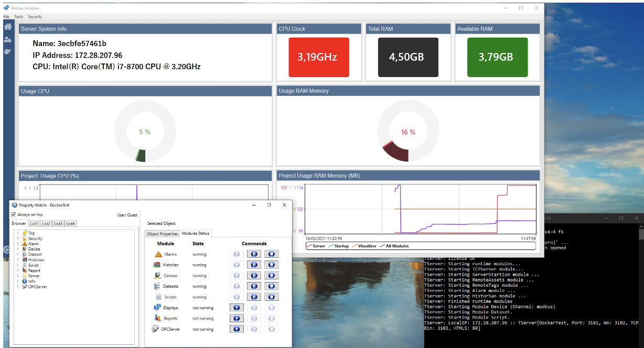Viewport: 644px width, 348px height.
Task: Click the Alarms module warning icon
Action: pyautogui.click(x=158, y=254)
